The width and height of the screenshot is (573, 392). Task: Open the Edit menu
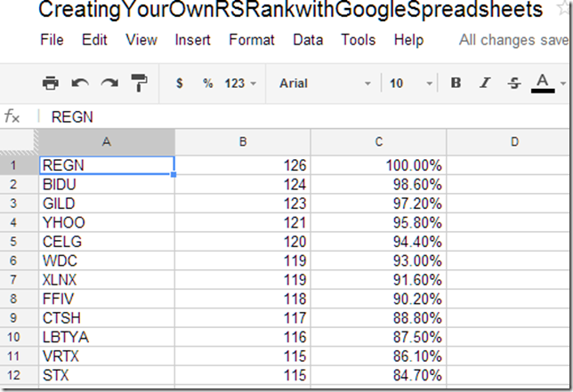[x=94, y=39]
